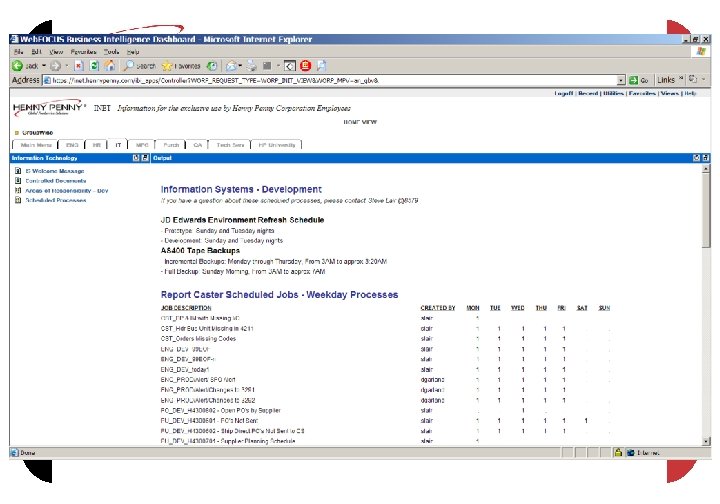Click the CREATED BY column header
This screenshot has width=720, height=504.
pyautogui.click(x=438, y=308)
